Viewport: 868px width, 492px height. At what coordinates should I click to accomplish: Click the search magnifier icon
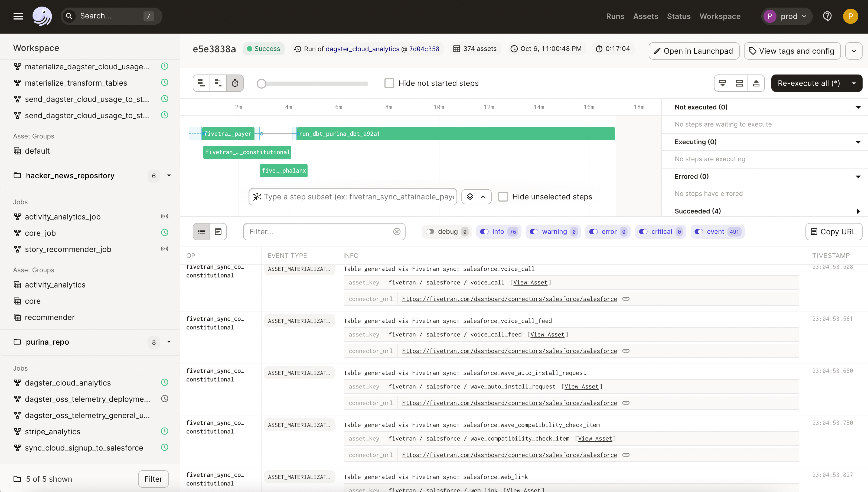[x=69, y=16]
